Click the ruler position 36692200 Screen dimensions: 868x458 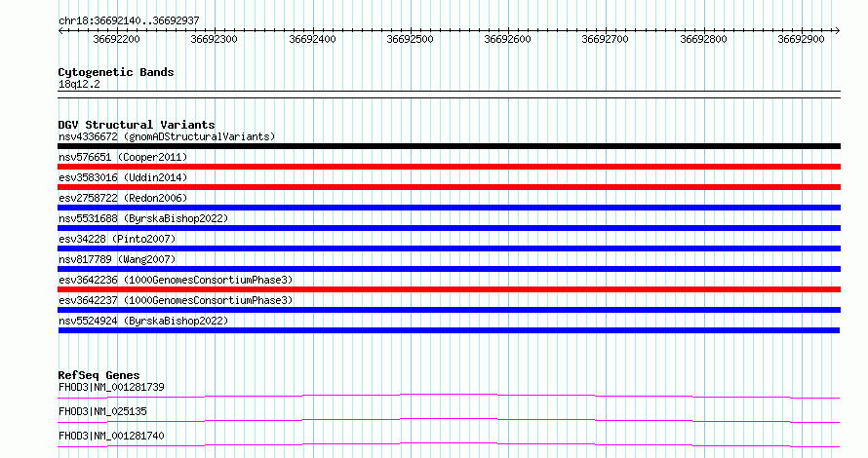pyautogui.click(x=116, y=39)
